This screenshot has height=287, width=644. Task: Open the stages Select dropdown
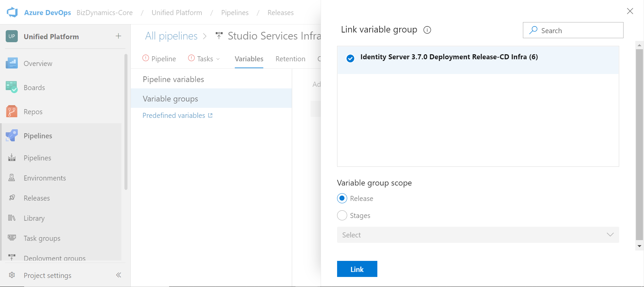click(478, 235)
